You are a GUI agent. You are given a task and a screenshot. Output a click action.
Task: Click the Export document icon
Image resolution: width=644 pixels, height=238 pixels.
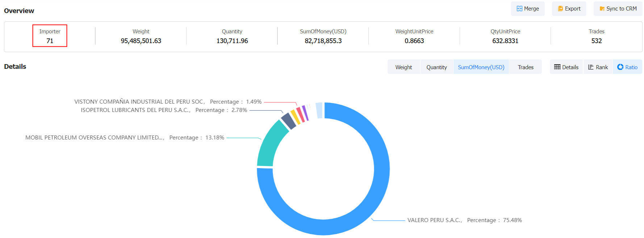(x=560, y=9)
